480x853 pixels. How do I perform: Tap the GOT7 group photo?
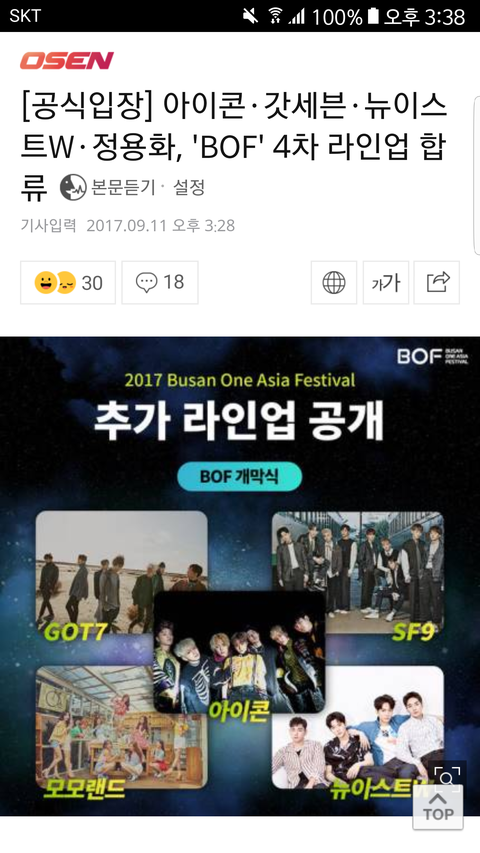[x=121, y=572]
